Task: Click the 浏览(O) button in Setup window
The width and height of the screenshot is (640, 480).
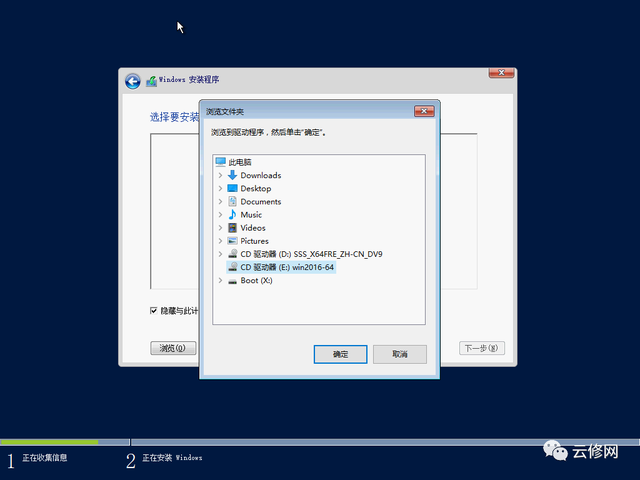Action: tap(173, 348)
